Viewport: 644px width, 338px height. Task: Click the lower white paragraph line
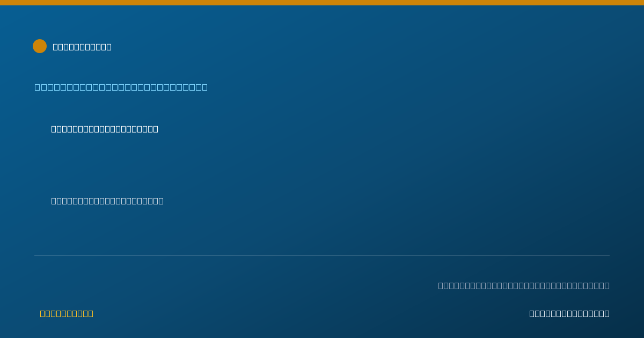pyautogui.click(x=107, y=201)
